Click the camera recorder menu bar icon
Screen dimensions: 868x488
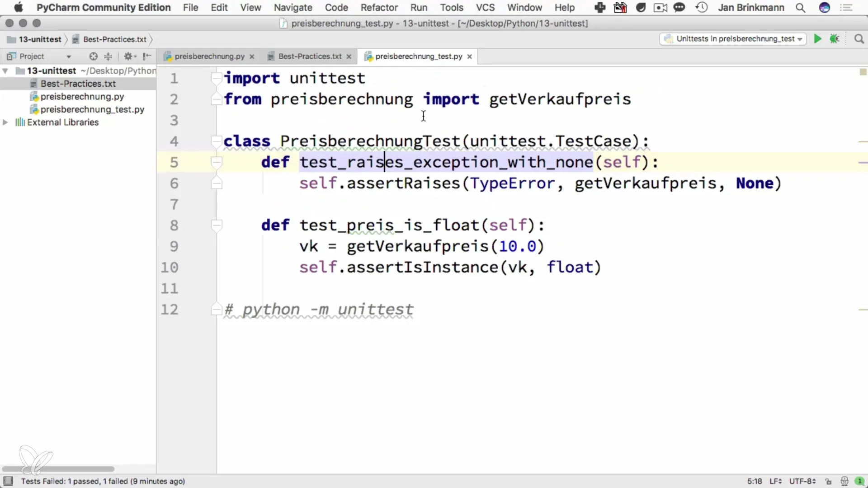[660, 8]
